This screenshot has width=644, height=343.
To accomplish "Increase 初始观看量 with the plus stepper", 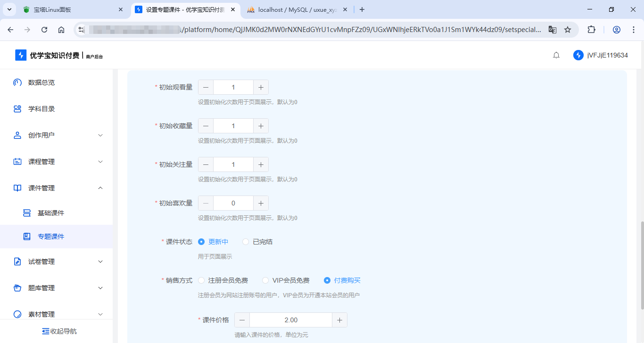I will [261, 87].
